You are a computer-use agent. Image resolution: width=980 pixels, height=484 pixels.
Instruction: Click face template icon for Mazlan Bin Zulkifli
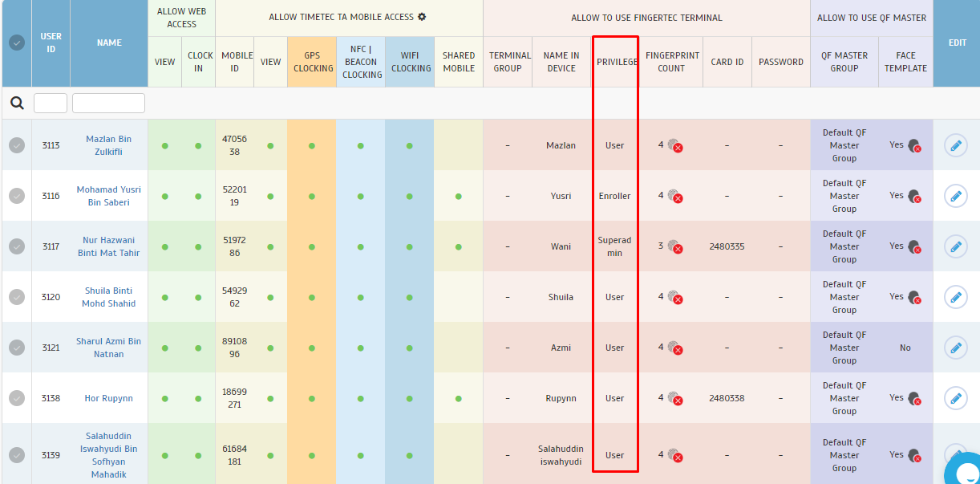[914, 145]
